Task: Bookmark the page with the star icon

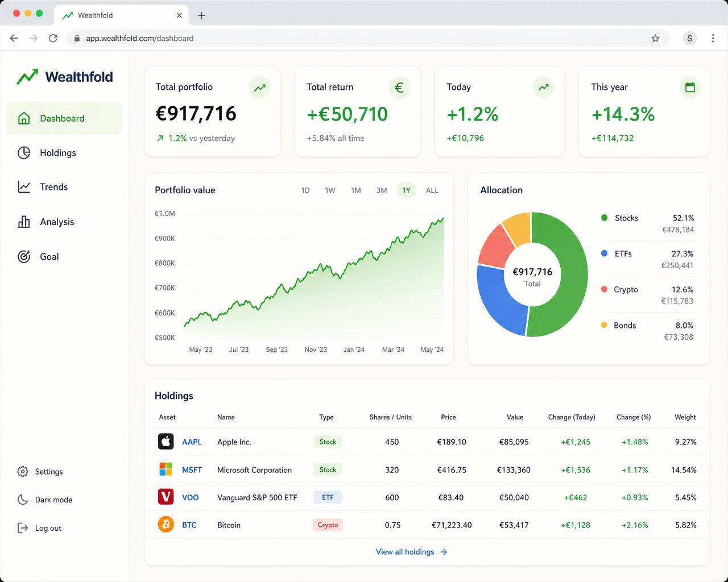Action: pos(655,38)
